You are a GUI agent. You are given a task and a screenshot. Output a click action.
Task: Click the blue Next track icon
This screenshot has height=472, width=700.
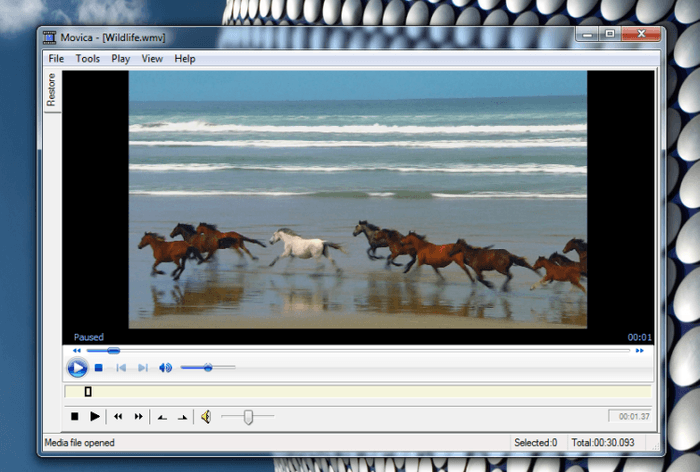click(x=143, y=368)
